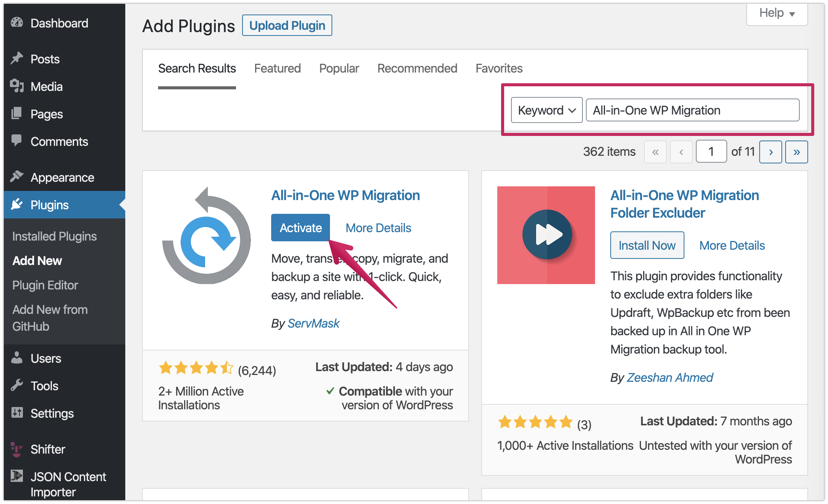Activate the All-in-One WP Migration plugin

[301, 228]
